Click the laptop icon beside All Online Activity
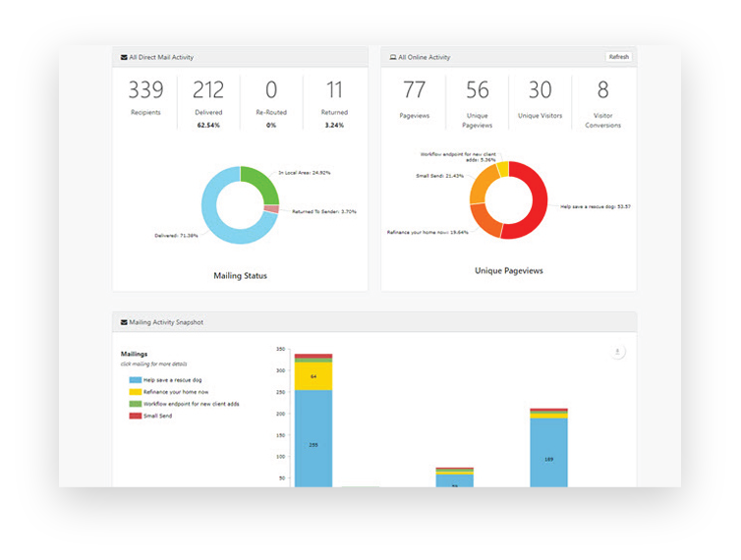Image resolution: width=741 pixels, height=560 pixels. tap(393, 57)
